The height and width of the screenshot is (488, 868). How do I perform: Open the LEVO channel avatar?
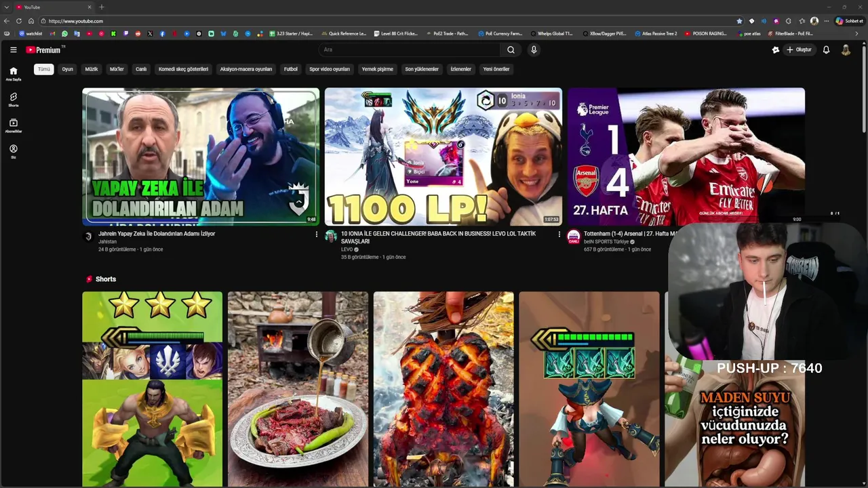click(330, 236)
